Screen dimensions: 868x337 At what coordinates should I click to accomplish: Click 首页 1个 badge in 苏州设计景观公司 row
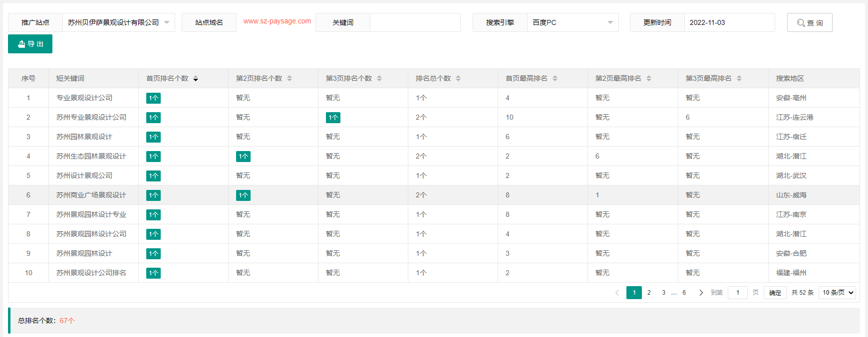point(153,176)
